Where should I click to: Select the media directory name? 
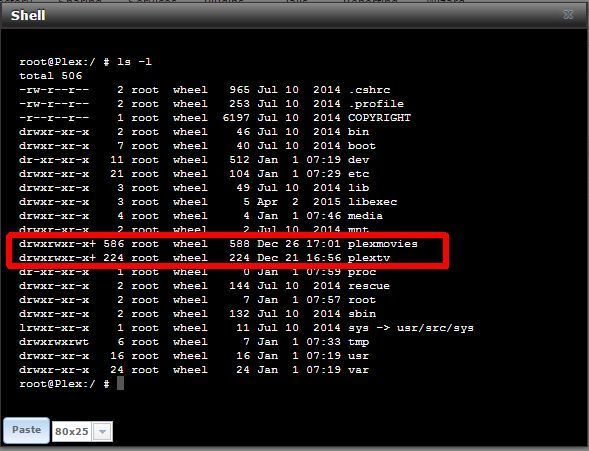click(x=365, y=216)
